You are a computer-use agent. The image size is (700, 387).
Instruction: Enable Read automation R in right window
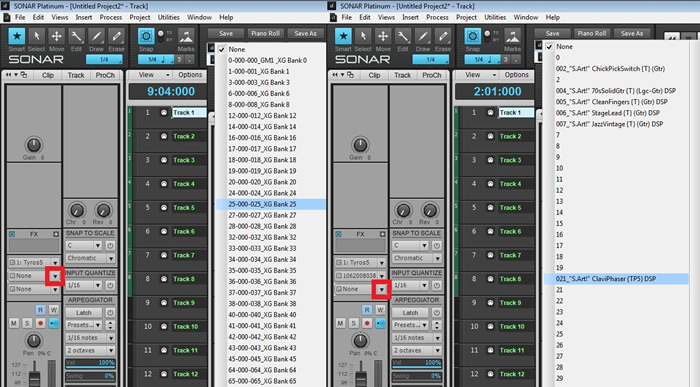(367, 309)
